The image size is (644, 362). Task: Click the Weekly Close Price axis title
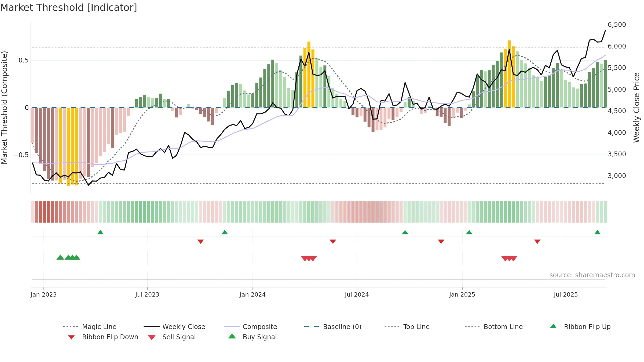[x=636, y=108]
